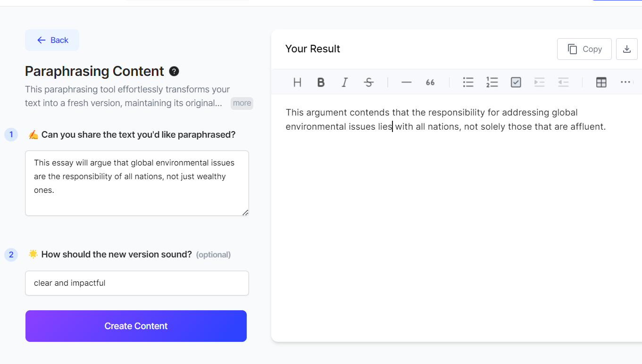Apply italic formatting
642x364 pixels.
(x=344, y=83)
